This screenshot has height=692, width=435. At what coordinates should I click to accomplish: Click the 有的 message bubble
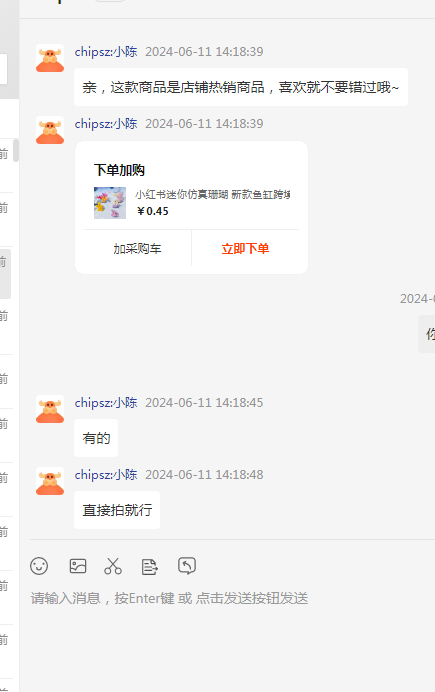[96, 438]
